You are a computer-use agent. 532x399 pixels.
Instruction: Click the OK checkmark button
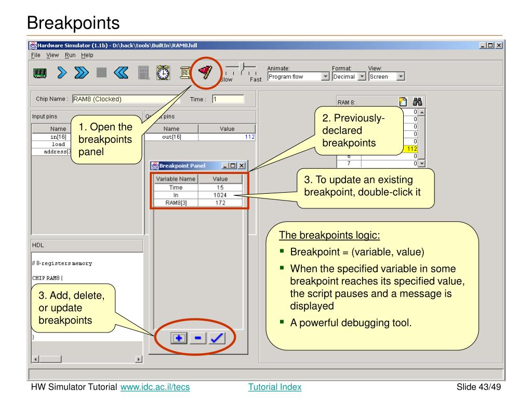coord(217,338)
